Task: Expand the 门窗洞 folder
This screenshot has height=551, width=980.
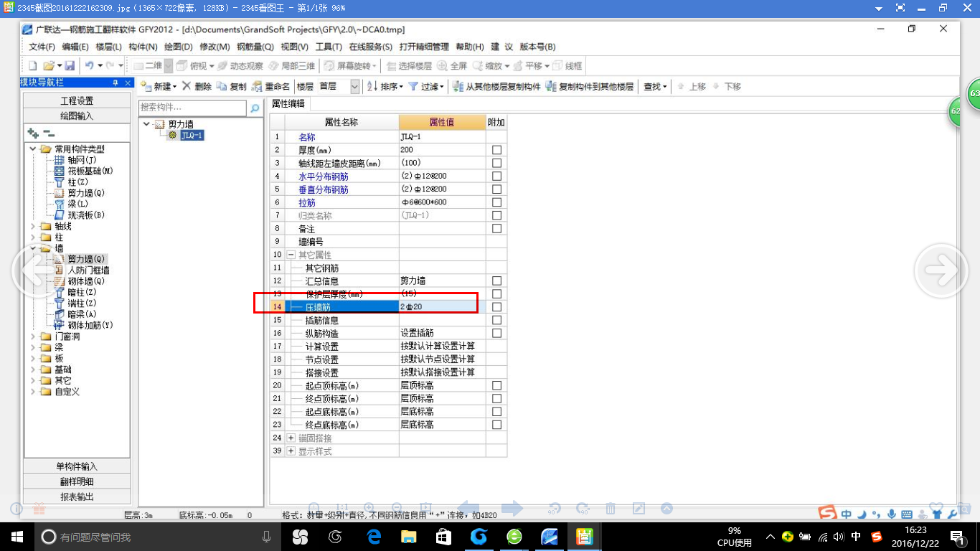Action: tap(33, 336)
